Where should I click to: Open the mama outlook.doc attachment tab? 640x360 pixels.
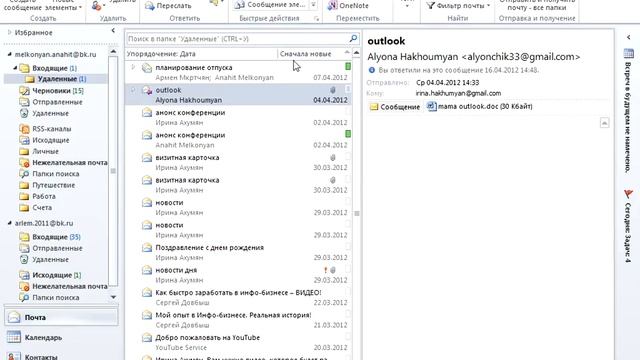479,106
